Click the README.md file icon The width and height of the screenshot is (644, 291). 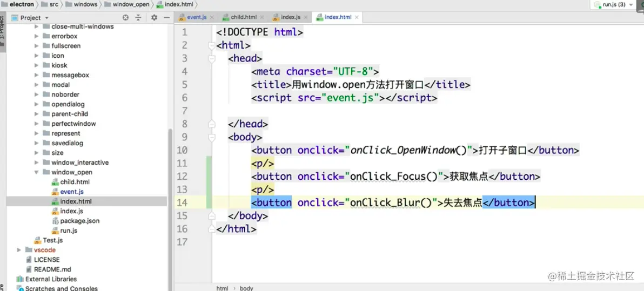(x=29, y=269)
